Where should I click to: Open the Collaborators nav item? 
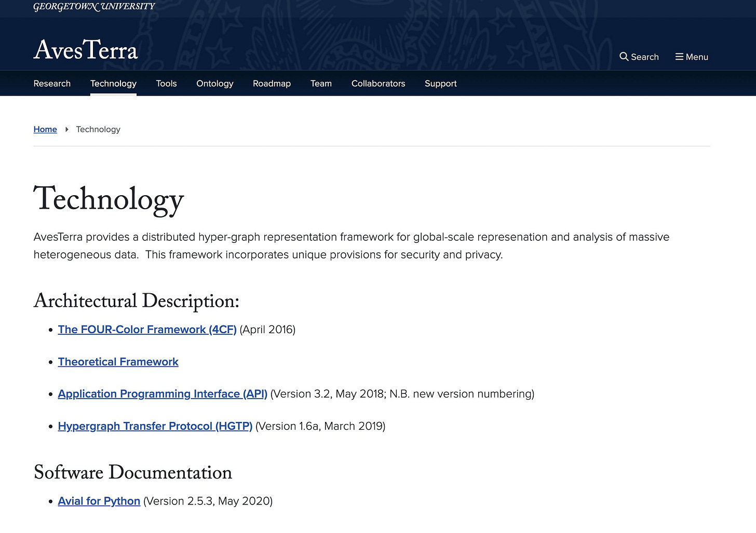click(378, 84)
